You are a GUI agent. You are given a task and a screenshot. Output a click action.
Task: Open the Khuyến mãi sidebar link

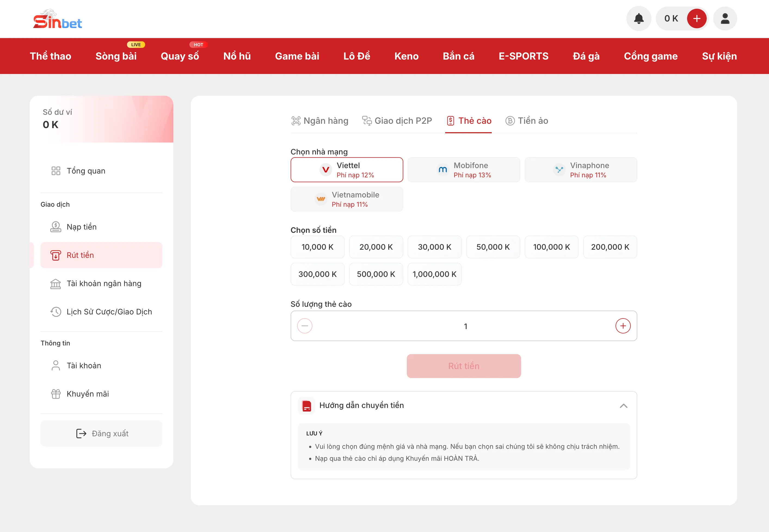pyautogui.click(x=101, y=394)
